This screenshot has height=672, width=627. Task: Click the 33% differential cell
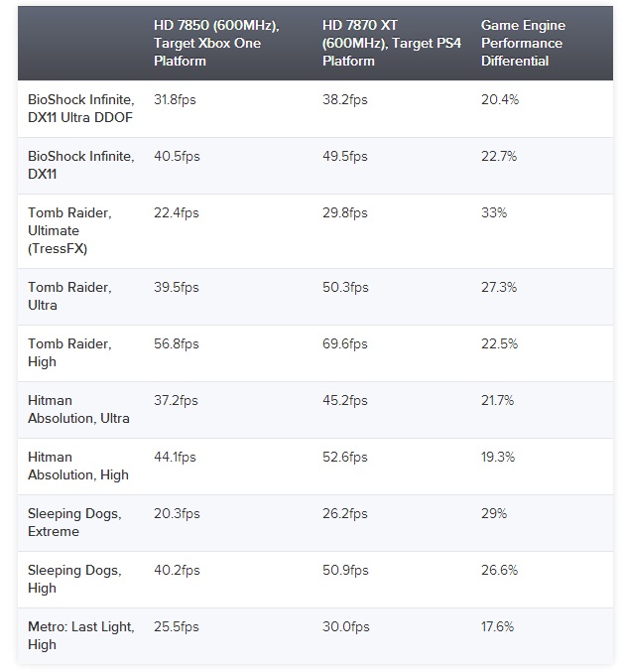pyautogui.click(x=494, y=213)
